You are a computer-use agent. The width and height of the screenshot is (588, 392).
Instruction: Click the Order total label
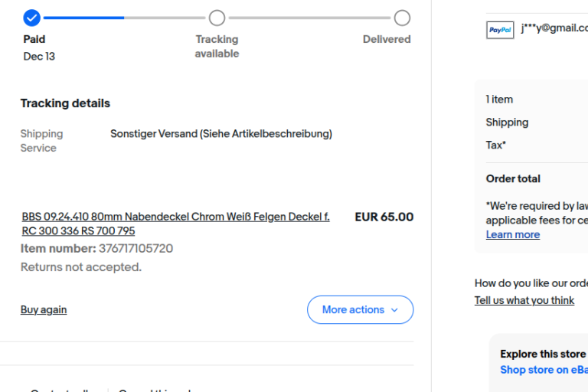(x=513, y=178)
